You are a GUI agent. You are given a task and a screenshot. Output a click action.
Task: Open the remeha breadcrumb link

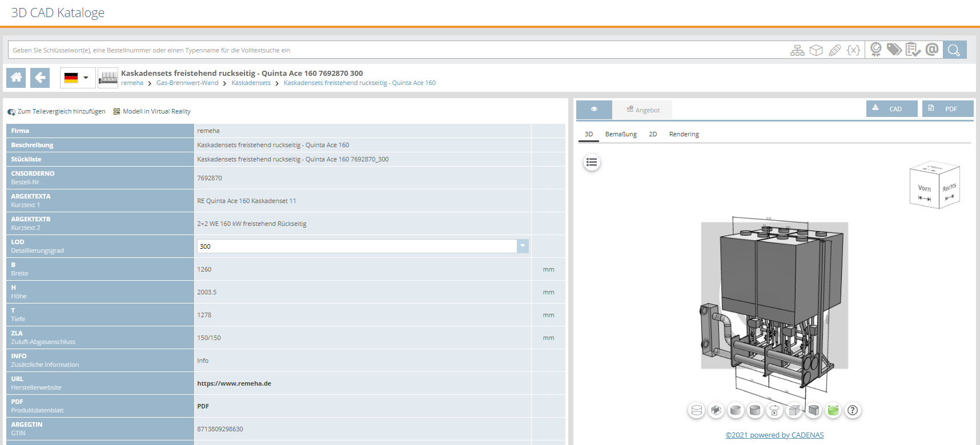(x=132, y=83)
